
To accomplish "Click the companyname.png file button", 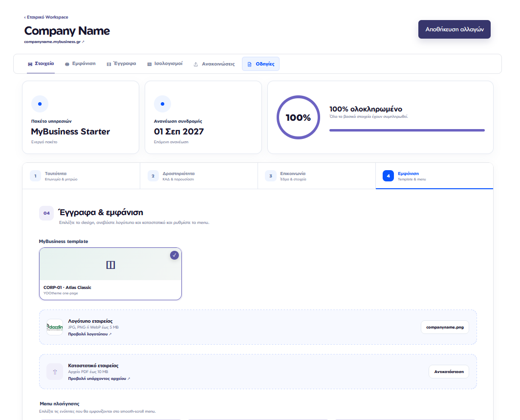I will tap(445, 327).
